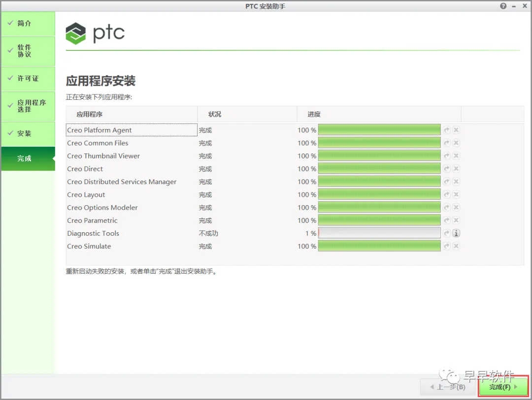Open info icon for Diagnostic Tools failure
The width and height of the screenshot is (532, 400).
coord(456,233)
